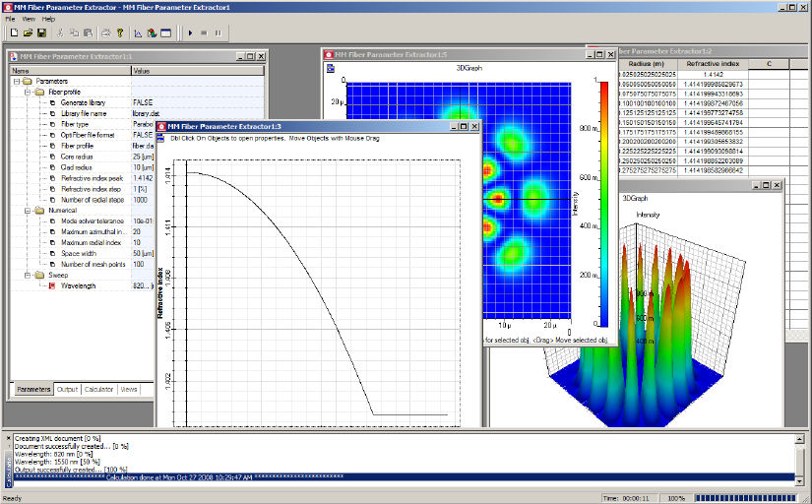Image resolution: width=812 pixels, height=504 pixels.
Task: Click the intensity color scale bar
Action: pyautogui.click(x=603, y=202)
